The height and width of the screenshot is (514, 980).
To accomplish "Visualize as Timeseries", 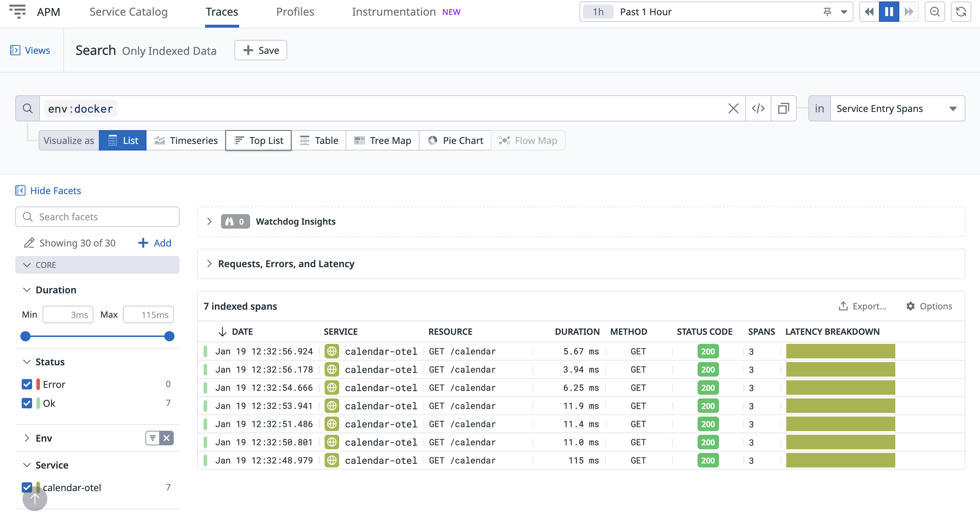I will [186, 140].
